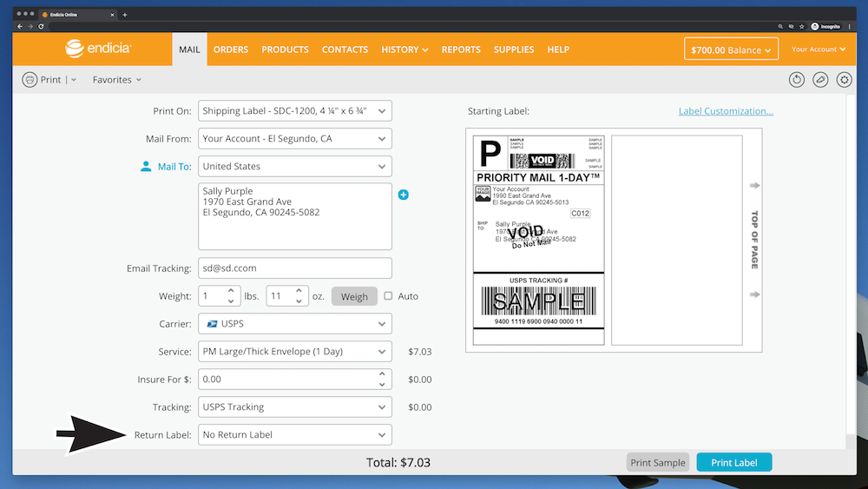The image size is (868, 489).
Task: Click the printer icon beside Print
Action: tap(30, 80)
